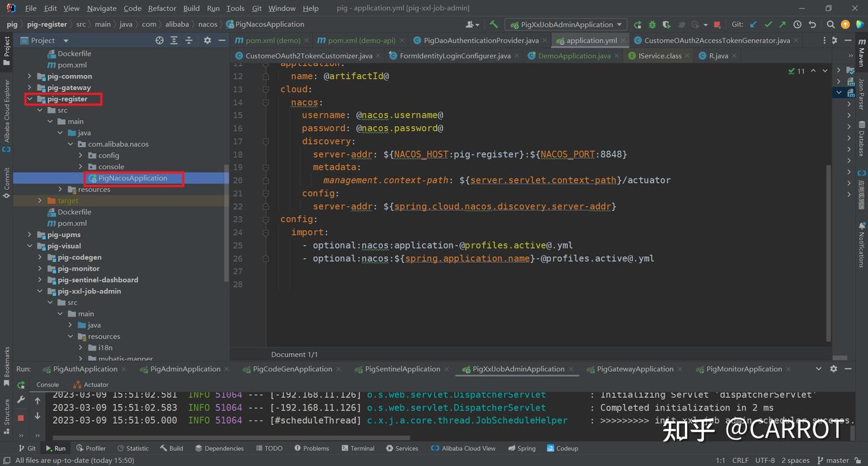
Task: Click the 2 spaces indent setting
Action: (x=795, y=461)
